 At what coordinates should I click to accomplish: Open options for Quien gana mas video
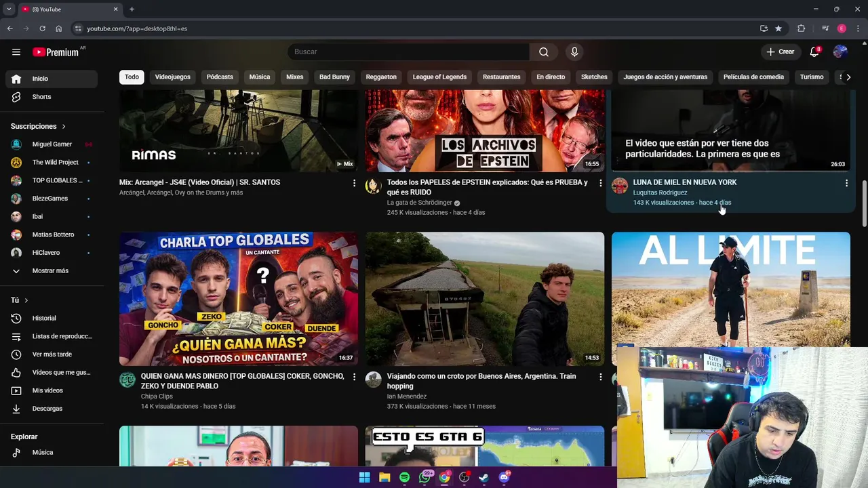(x=354, y=377)
